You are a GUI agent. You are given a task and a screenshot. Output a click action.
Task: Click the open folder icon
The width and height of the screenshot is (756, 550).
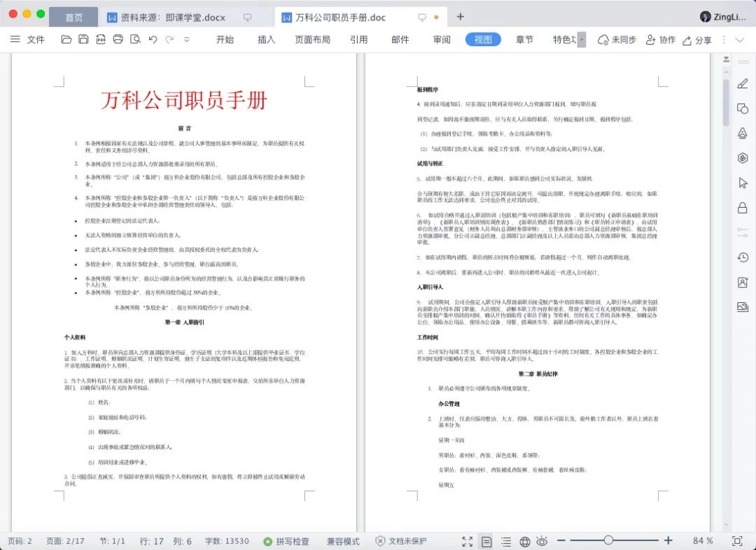click(x=66, y=39)
